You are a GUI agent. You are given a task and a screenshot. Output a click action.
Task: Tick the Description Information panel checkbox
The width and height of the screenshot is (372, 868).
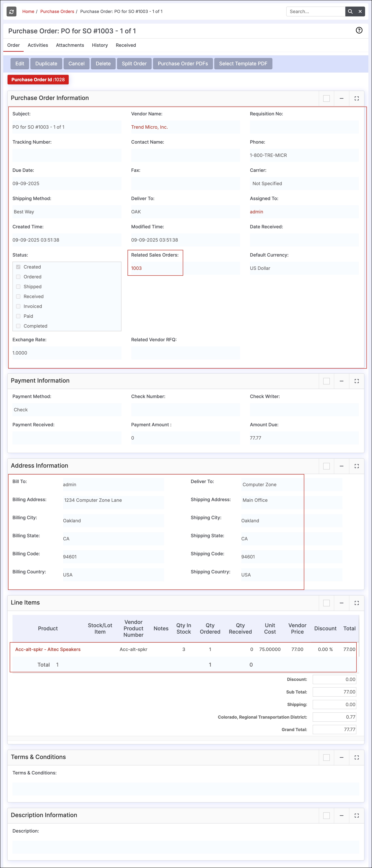pyautogui.click(x=326, y=815)
